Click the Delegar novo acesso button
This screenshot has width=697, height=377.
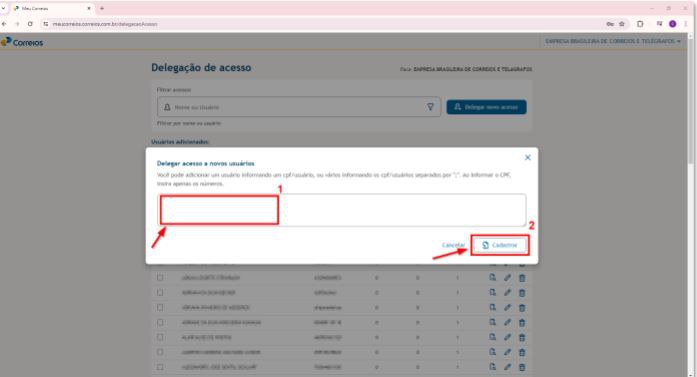tap(486, 107)
